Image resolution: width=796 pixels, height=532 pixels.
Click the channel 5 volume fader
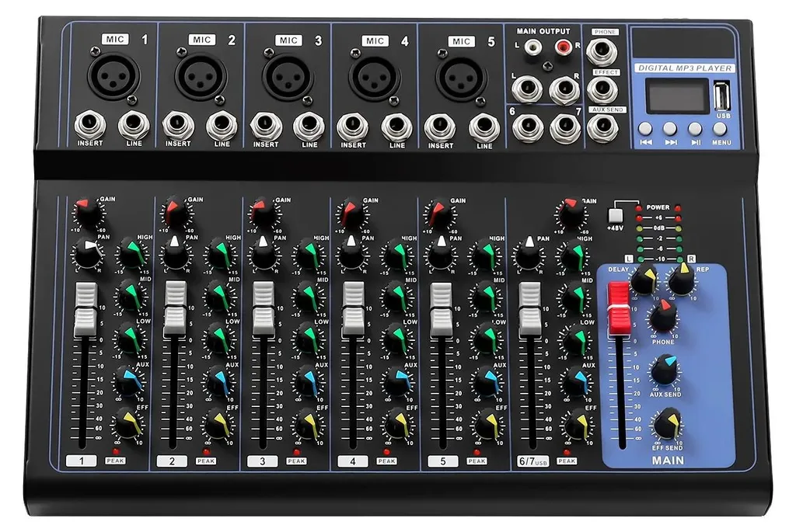pos(442,310)
